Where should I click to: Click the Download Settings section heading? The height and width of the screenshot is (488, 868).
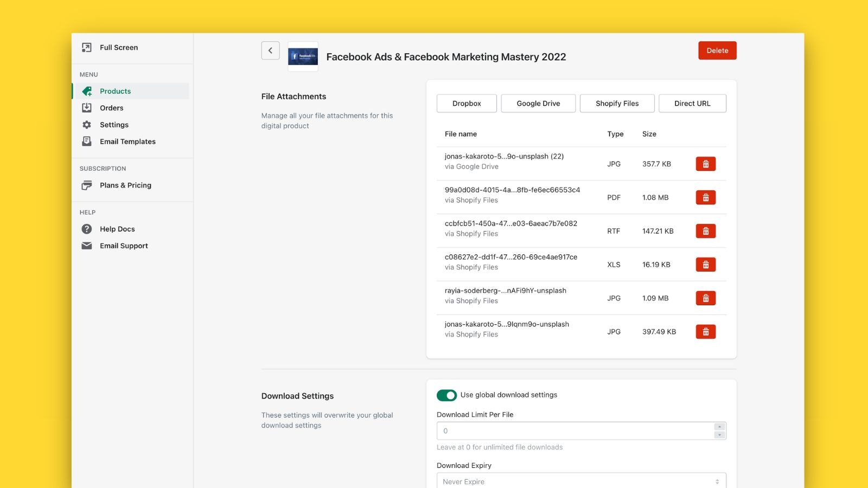pyautogui.click(x=297, y=396)
